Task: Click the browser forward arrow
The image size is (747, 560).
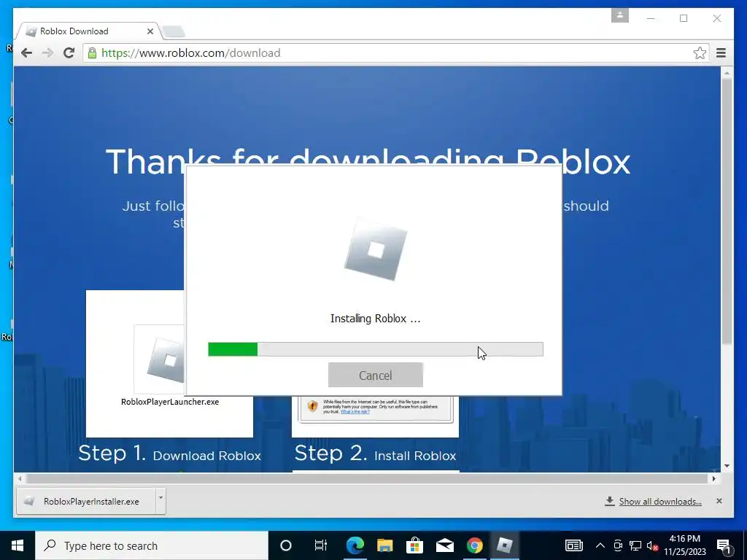Action: tap(47, 52)
